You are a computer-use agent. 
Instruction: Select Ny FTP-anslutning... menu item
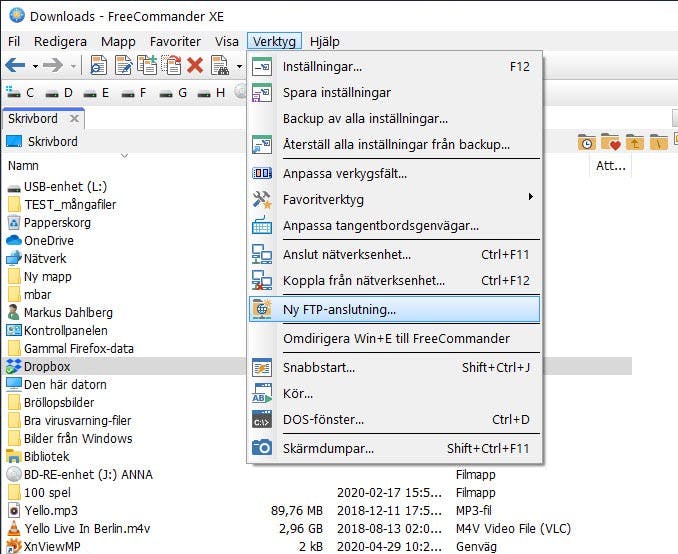(x=394, y=310)
